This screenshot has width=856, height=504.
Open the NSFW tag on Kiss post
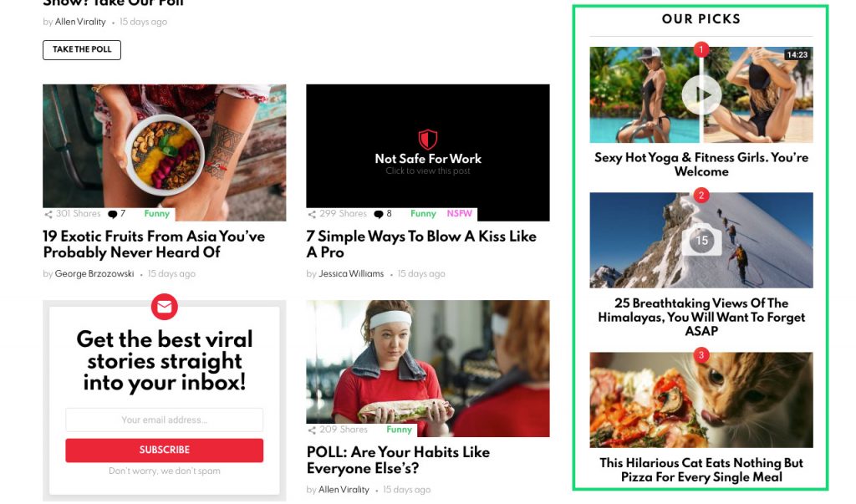459,213
